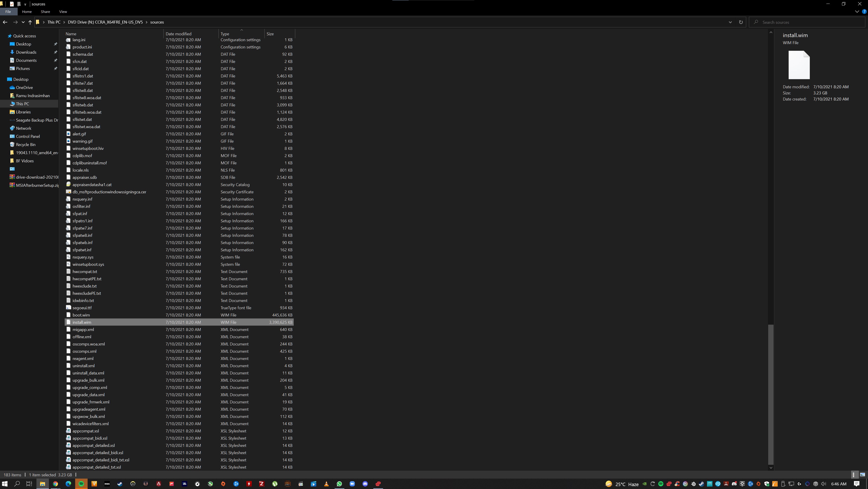Sort files by the Size column
868x489 pixels.
(x=279, y=34)
